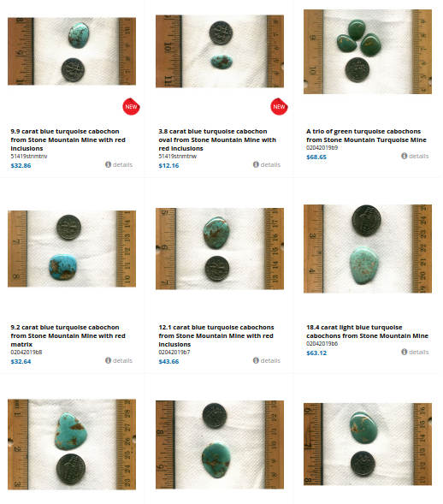Open the trio of green turquoise cabochons title
The width and height of the screenshot is (443, 504).
pyautogui.click(x=366, y=136)
